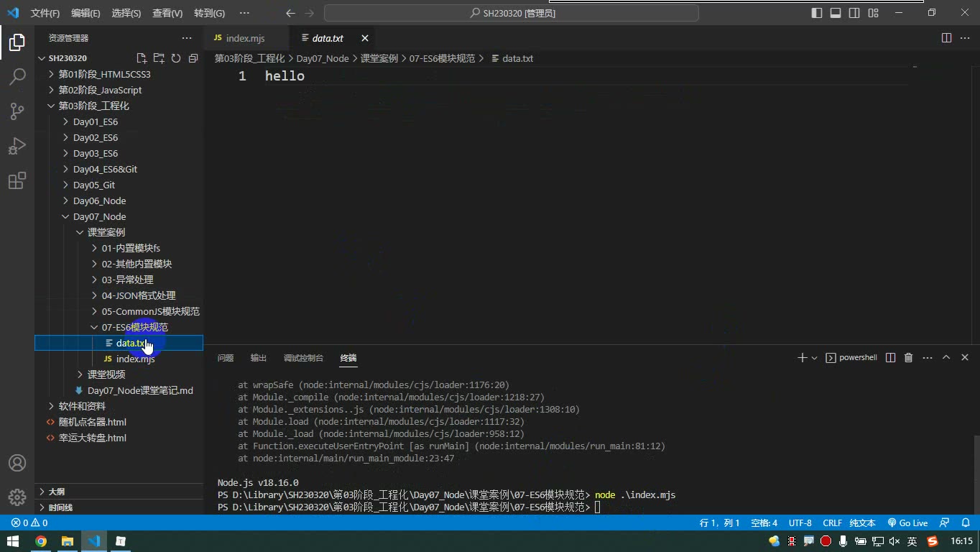980x552 pixels.
Task: Close the data.txt editor tab
Action: click(365, 38)
